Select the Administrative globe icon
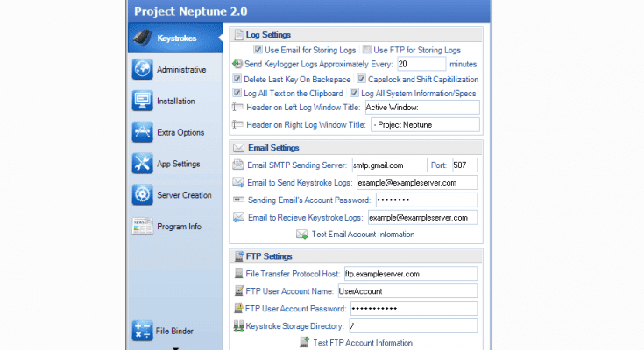 (x=143, y=70)
